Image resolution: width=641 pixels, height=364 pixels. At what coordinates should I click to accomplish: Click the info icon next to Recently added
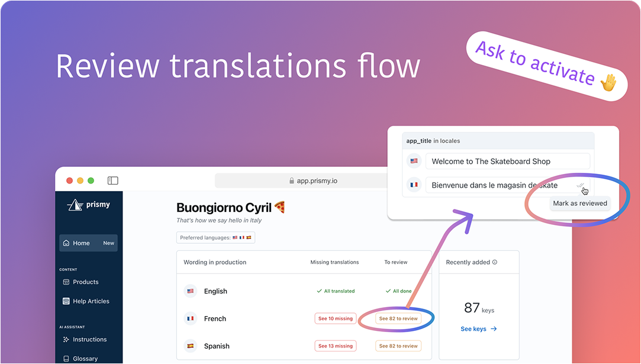tap(495, 262)
